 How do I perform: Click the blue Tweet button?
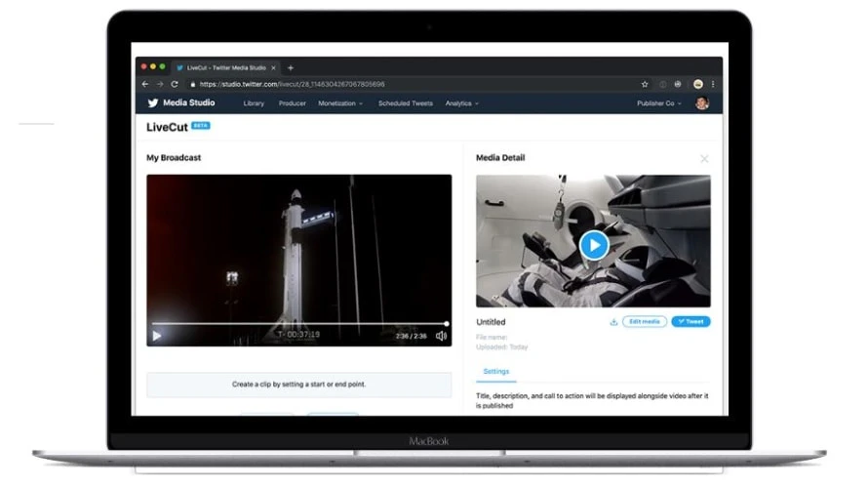[690, 322]
